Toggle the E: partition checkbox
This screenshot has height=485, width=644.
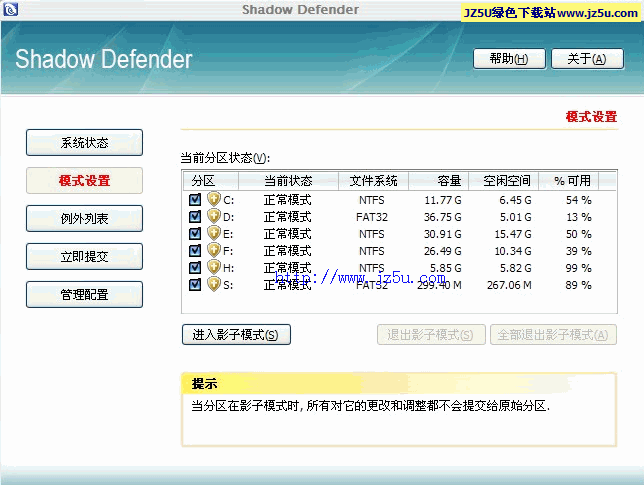tap(195, 234)
